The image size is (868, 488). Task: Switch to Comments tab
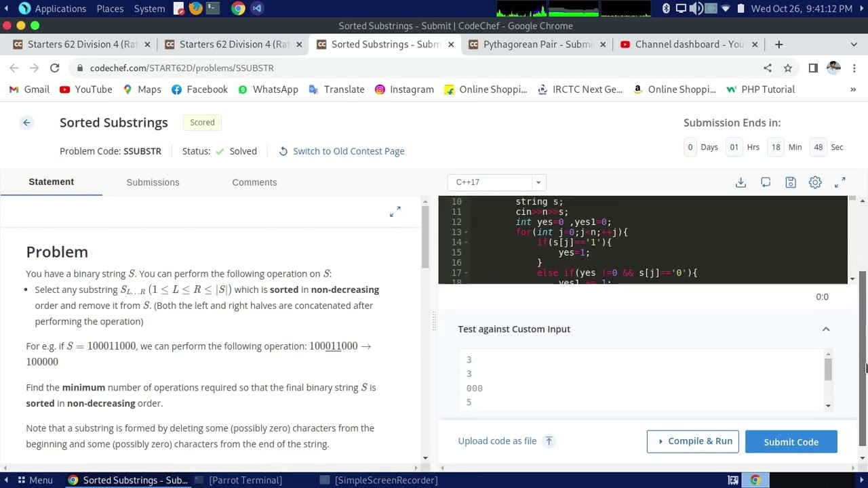(x=254, y=182)
